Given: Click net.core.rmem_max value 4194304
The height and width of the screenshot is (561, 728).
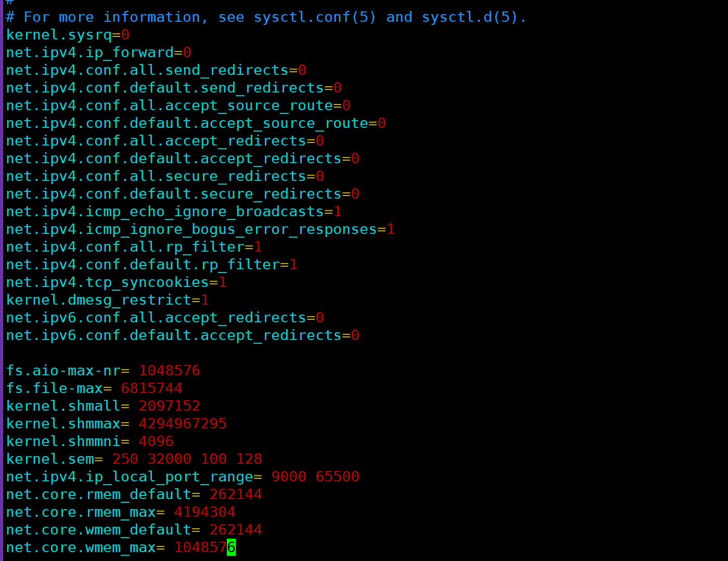Looking at the screenshot, I should point(205,513).
